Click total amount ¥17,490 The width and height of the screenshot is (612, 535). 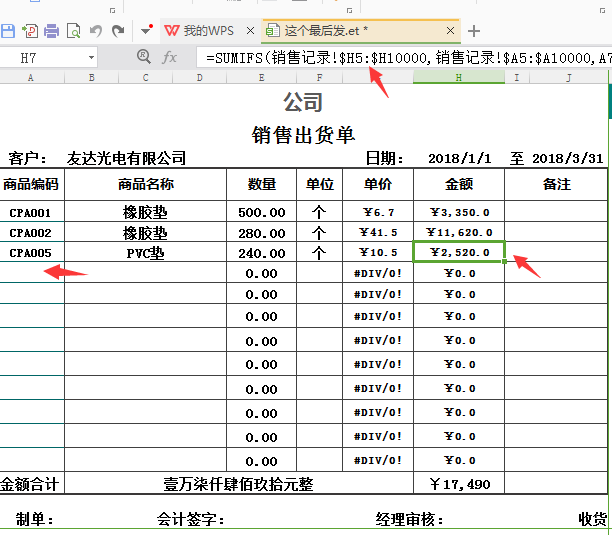[459, 484]
